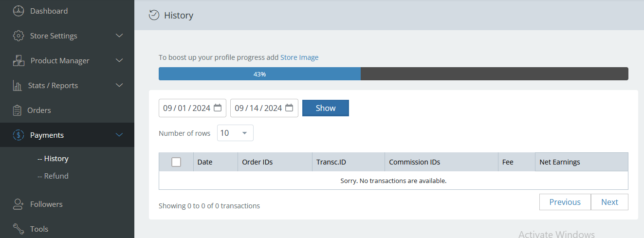Tick the select-all checkbox in table header
644x238 pixels.
coord(176,162)
